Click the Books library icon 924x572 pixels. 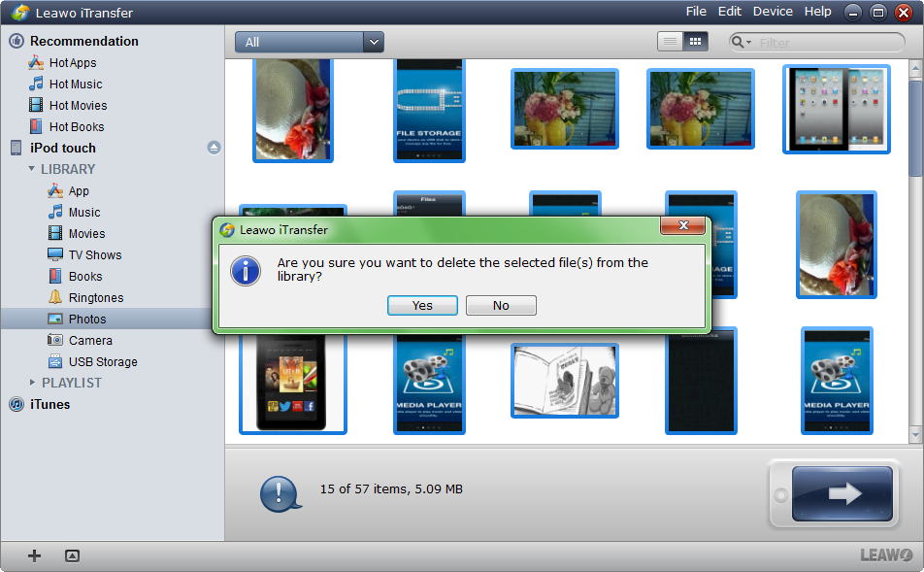point(55,276)
